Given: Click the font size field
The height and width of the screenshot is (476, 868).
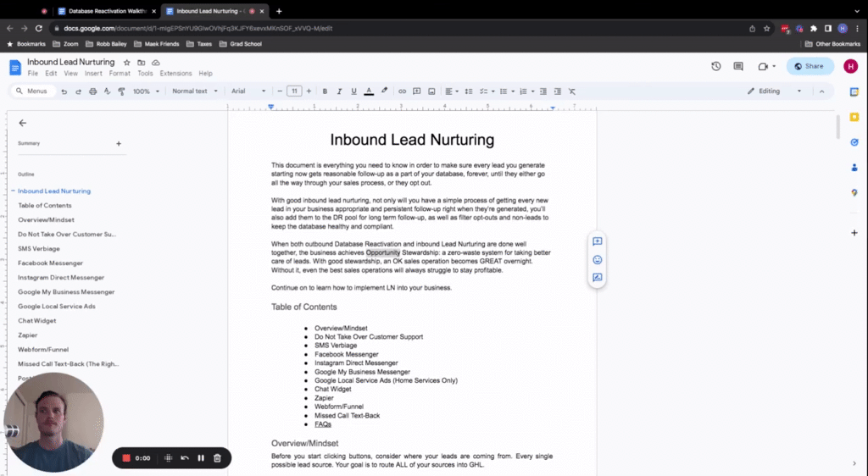Looking at the screenshot, I should (294, 91).
